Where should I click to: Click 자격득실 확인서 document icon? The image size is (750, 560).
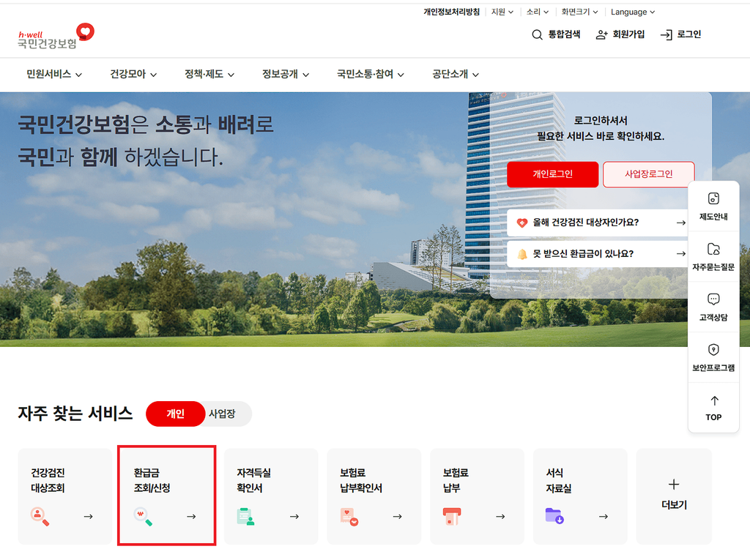click(245, 517)
